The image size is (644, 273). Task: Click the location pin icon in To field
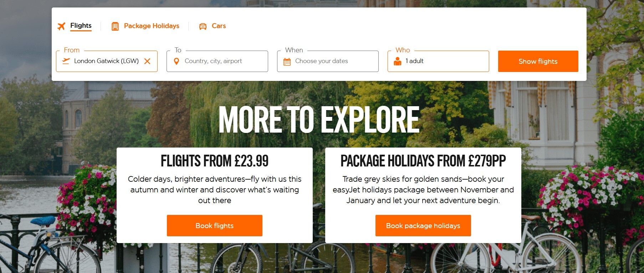click(x=176, y=61)
